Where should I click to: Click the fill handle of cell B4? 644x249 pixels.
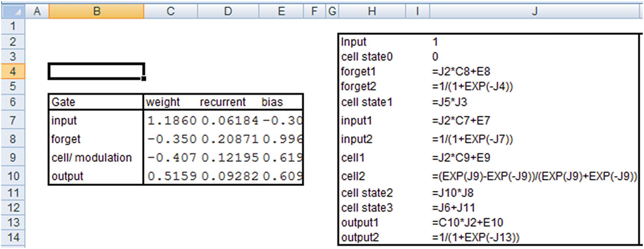tap(144, 78)
